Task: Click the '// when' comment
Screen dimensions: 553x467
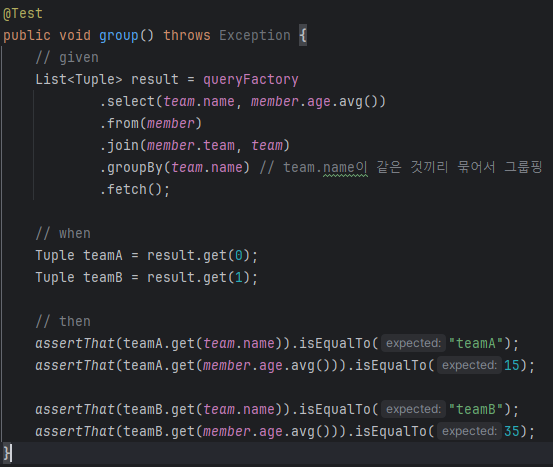Action: [x=63, y=234]
